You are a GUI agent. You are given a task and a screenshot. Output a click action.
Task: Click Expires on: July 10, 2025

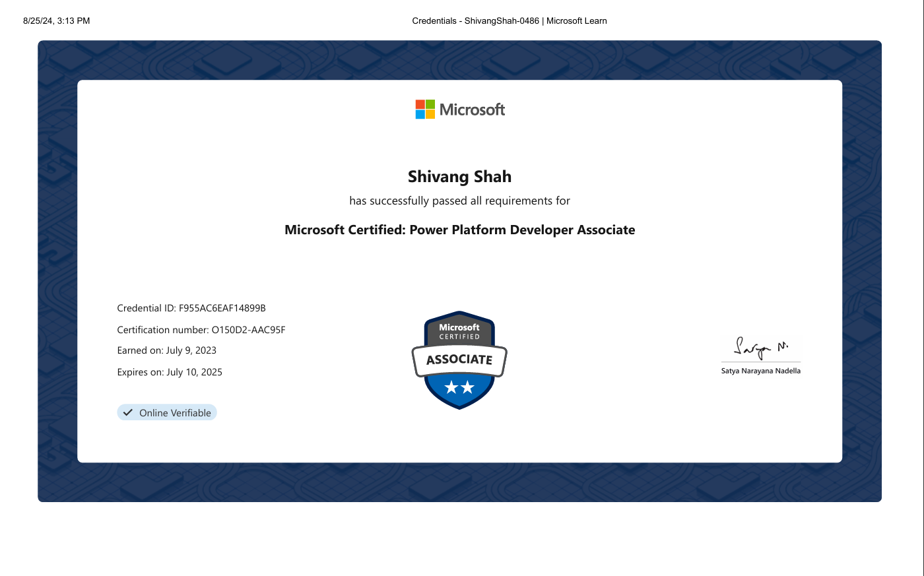(x=170, y=372)
